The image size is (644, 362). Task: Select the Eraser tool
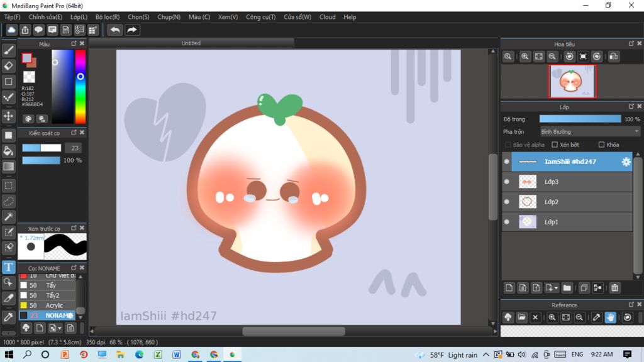9,65
